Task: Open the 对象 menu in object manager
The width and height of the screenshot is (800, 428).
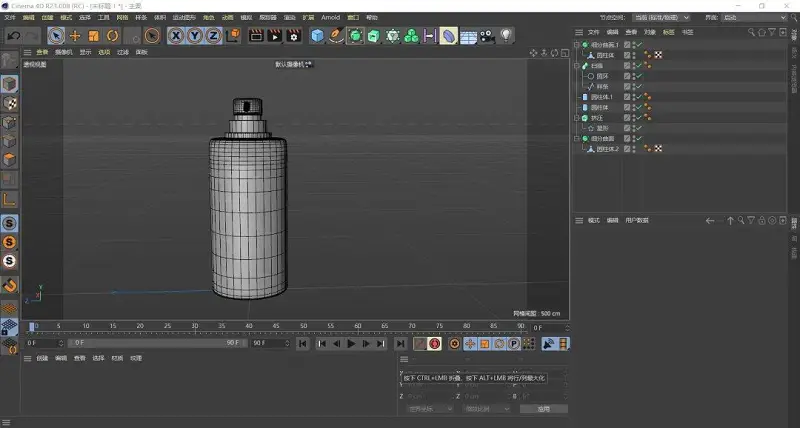Action: (x=649, y=32)
